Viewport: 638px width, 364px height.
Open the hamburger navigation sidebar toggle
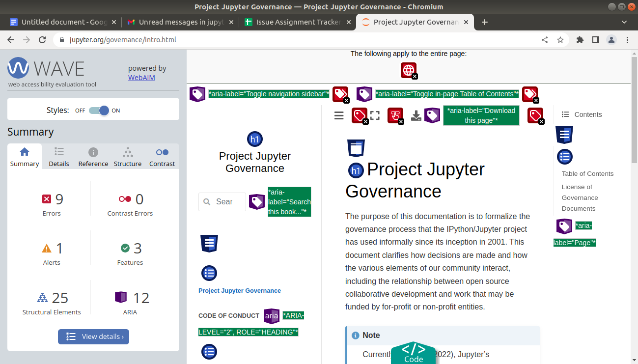pyautogui.click(x=338, y=115)
